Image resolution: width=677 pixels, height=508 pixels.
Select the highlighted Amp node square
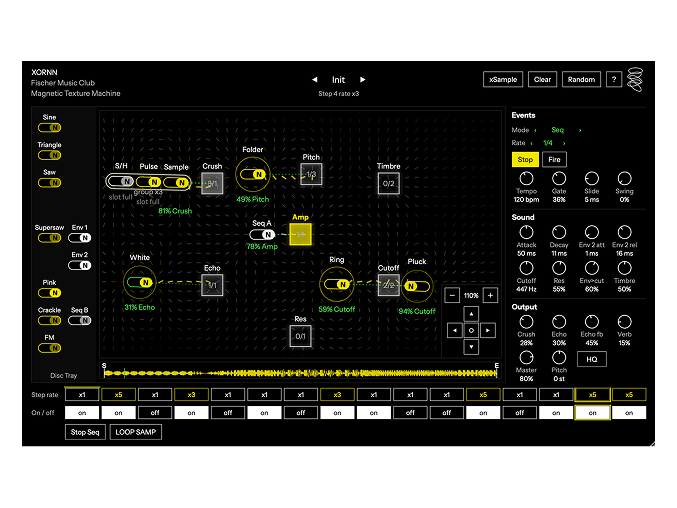click(x=301, y=234)
